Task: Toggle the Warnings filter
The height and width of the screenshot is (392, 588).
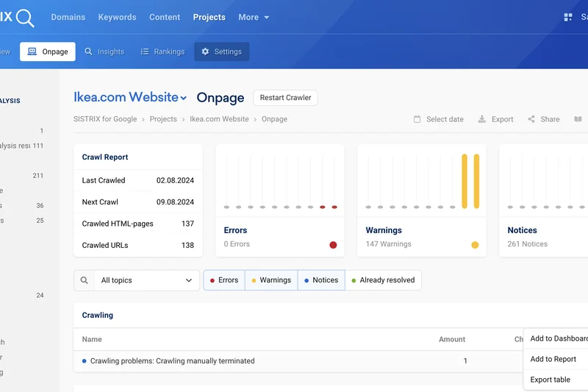Action: click(x=271, y=280)
